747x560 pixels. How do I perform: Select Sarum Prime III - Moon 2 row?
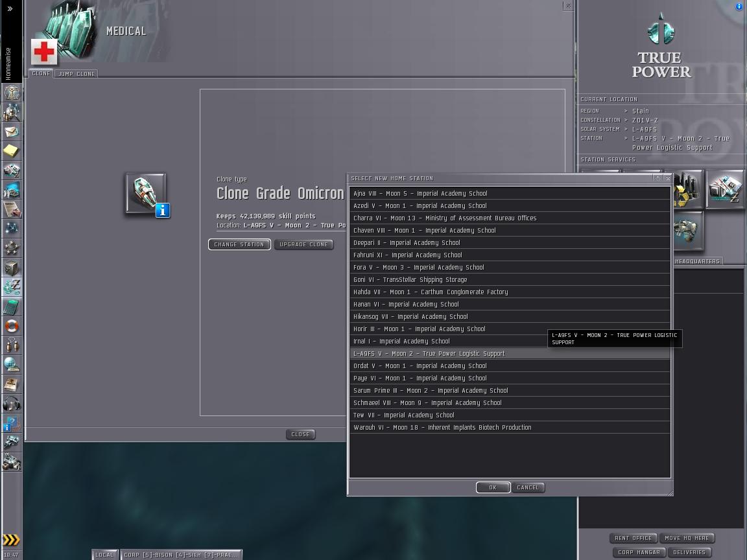(x=510, y=390)
